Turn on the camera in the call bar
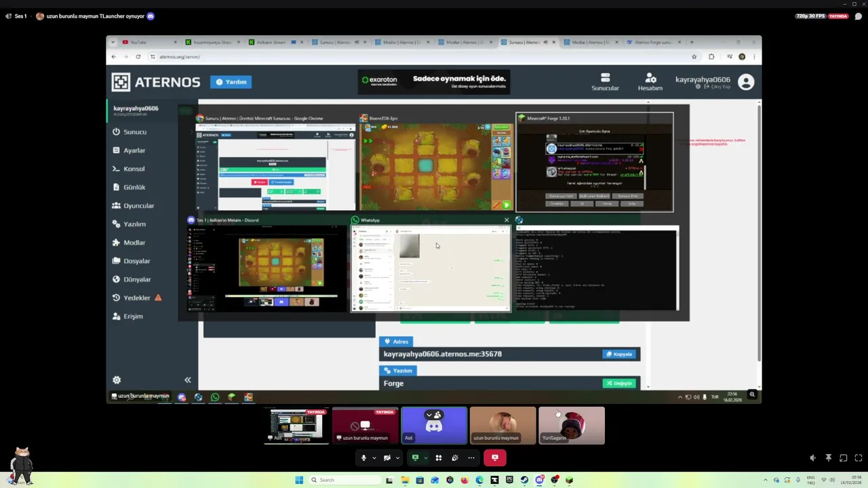Image resolution: width=868 pixels, height=488 pixels. pos(387,457)
